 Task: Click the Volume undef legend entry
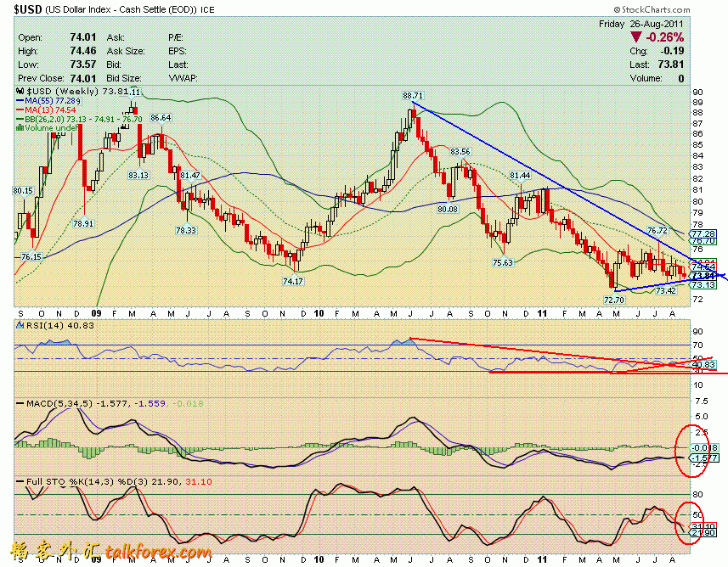47,127
